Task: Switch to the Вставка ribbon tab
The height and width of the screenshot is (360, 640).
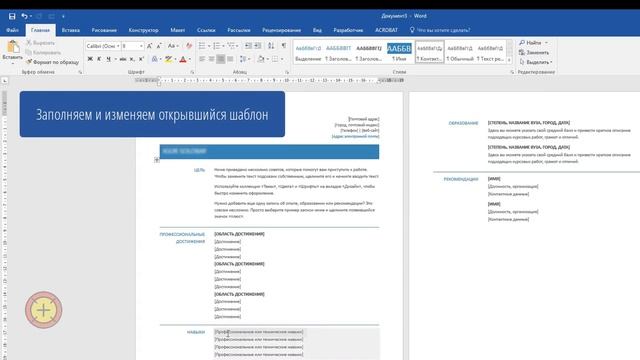Action: click(x=71, y=30)
